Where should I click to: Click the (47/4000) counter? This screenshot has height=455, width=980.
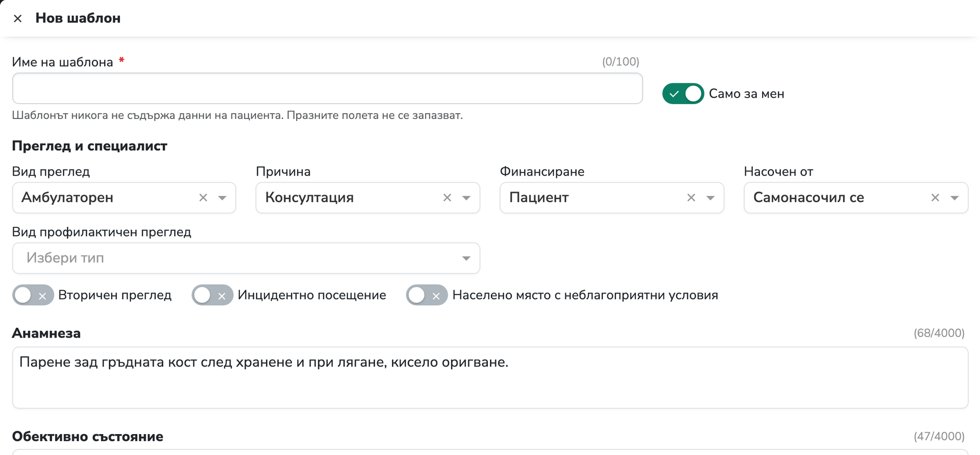tap(939, 437)
